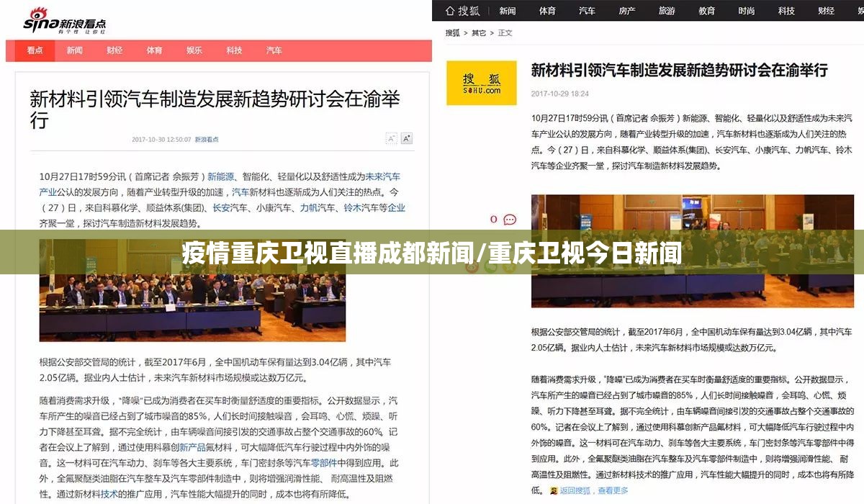The height and width of the screenshot is (504, 864).
Task: Click the 新能源 hyperlink in Sina article
Action: 222,176
